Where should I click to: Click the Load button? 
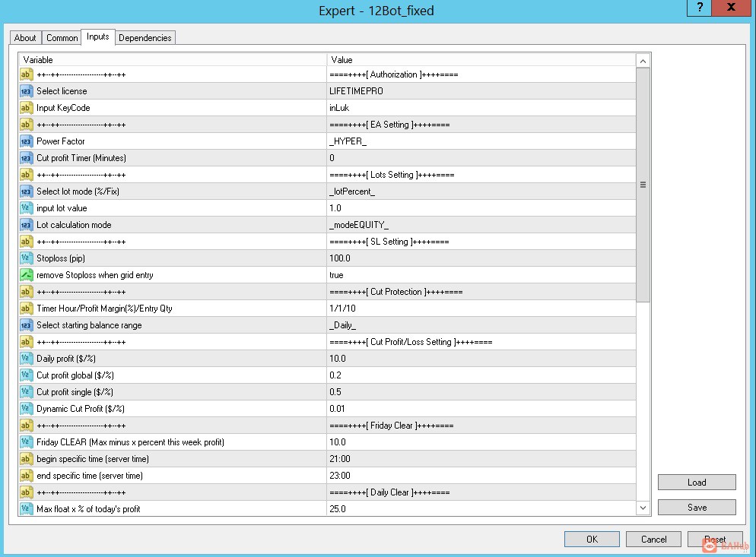click(697, 483)
